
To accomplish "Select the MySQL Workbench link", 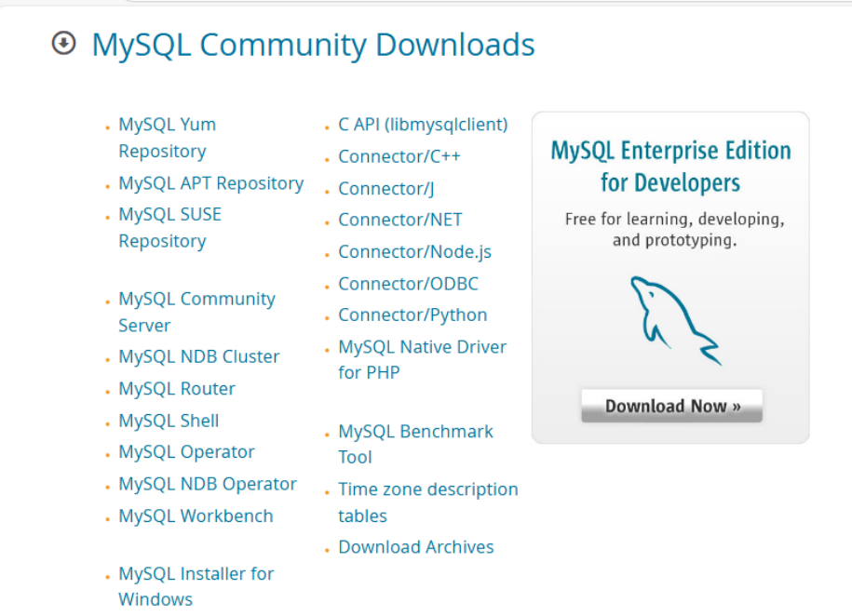I will 196,516.
